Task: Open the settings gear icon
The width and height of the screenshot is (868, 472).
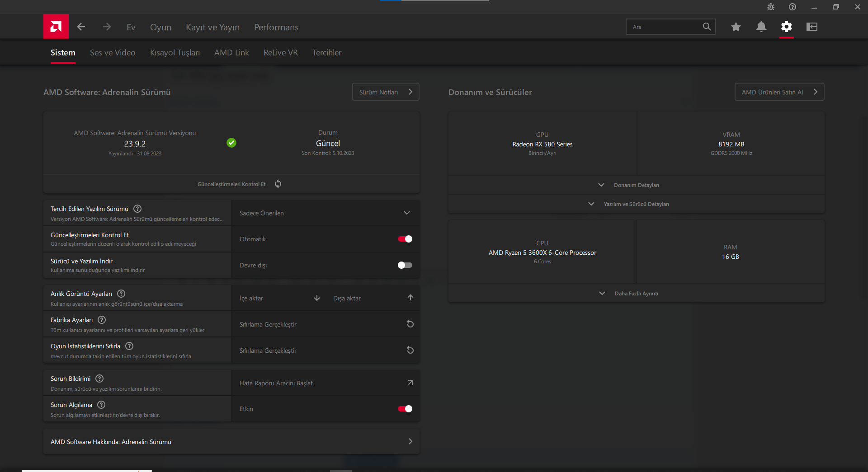Action: 787,27
